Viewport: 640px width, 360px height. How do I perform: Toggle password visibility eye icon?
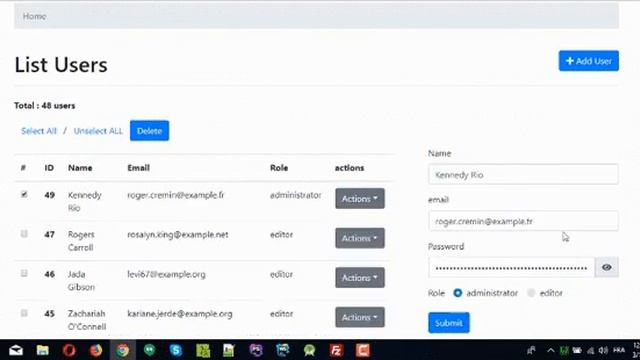pyautogui.click(x=607, y=267)
